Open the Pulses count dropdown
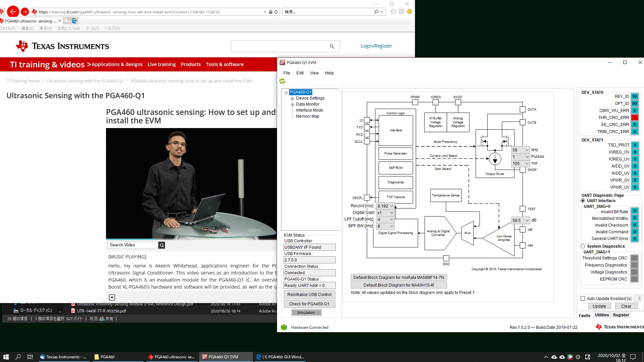The width and height of the screenshot is (644, 362). point(521,157)
